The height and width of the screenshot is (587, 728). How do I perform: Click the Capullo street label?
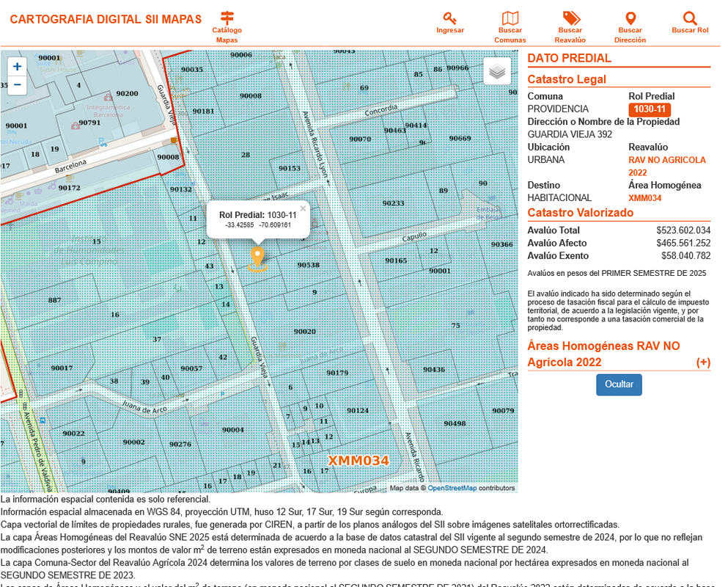coord(414,236)
